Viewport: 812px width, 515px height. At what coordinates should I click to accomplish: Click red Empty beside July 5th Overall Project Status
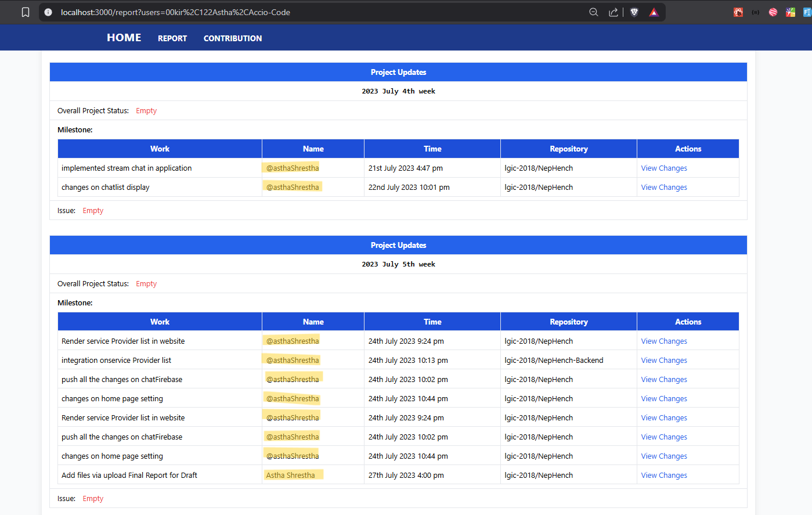point(146,284)
